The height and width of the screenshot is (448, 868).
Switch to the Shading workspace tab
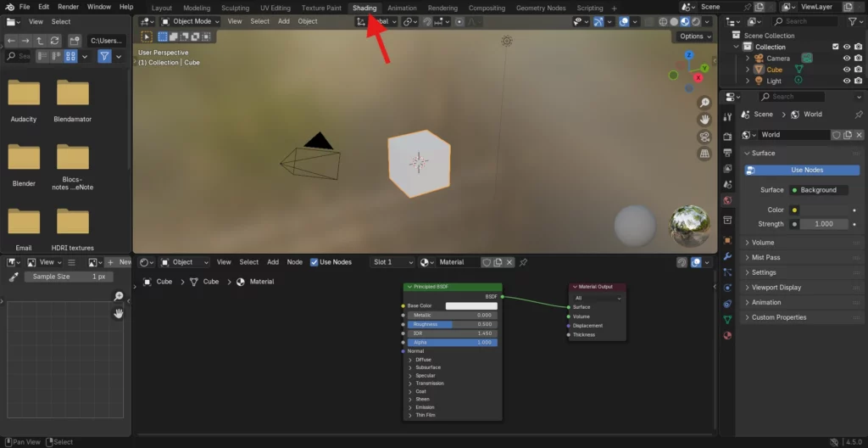click(364, 8)
